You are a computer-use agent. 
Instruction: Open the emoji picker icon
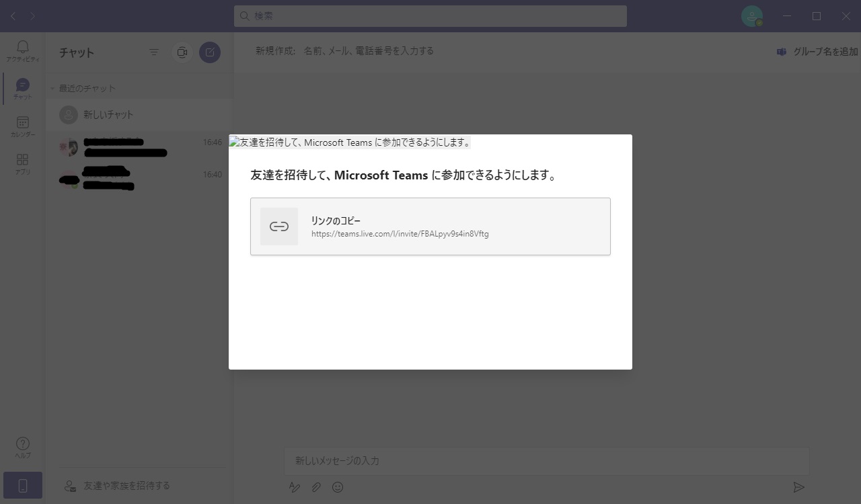click(338, 487)
